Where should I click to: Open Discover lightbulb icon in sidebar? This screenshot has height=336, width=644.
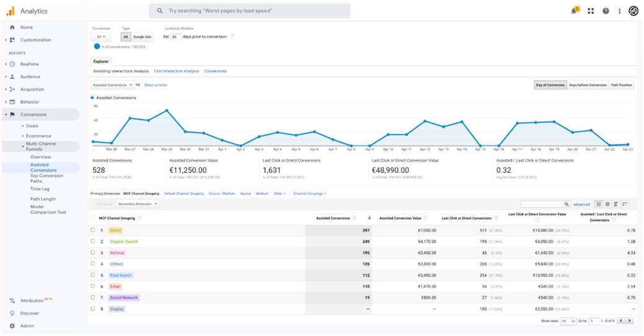12,313
